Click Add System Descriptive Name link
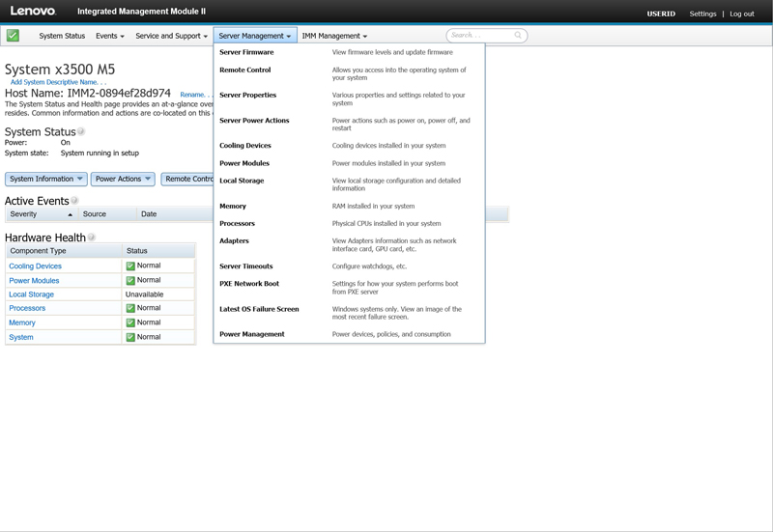 point(58,82)
